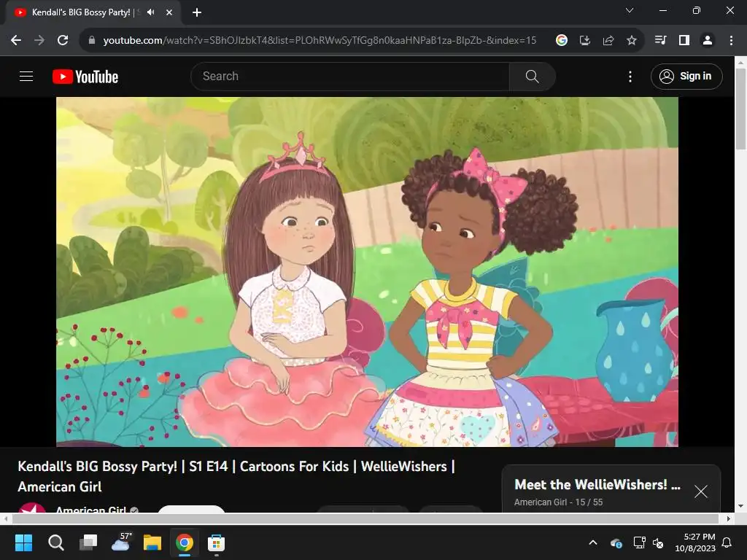This screenshot has height=560, width=747.
Task: Open the Google icon in address bar
Action: [x=562, y=41]
